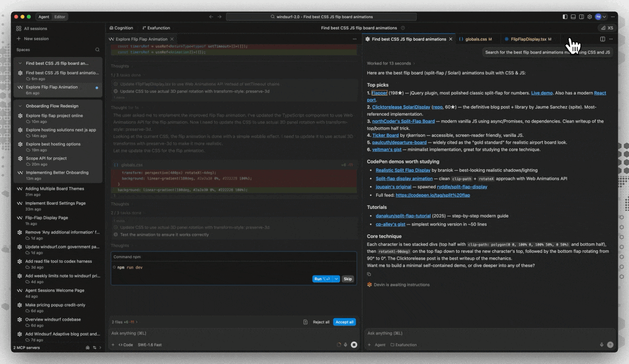629x364 pixels.
Task: Click the sync arrows icon near MCP servers
Action: [94, 348]
